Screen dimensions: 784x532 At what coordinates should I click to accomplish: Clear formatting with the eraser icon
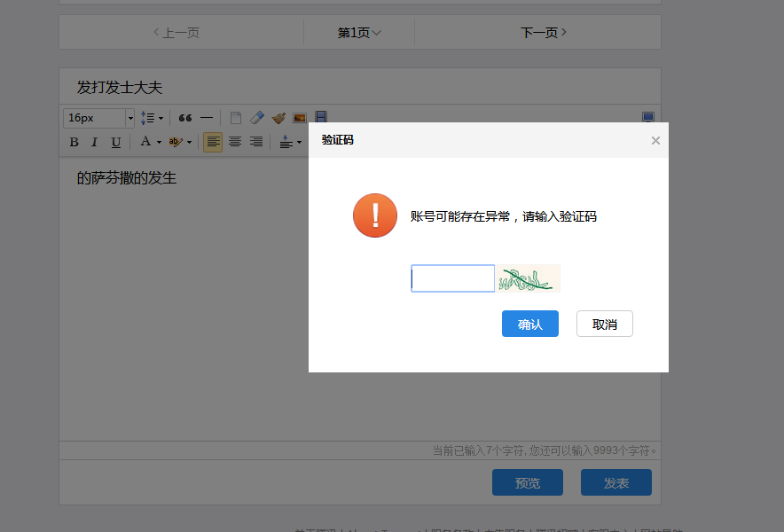point(256,116)
